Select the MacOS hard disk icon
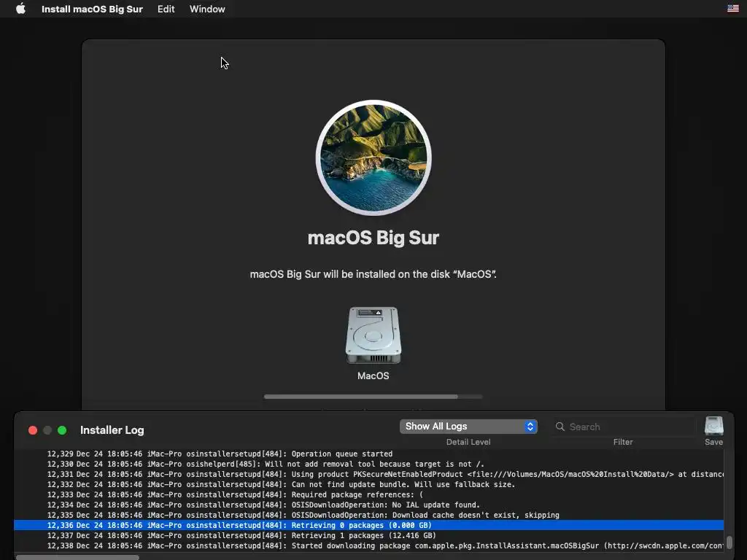 (x=373, y=335)
